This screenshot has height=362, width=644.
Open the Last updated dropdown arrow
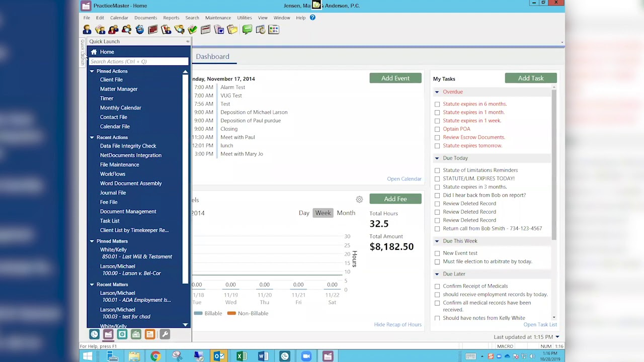[x=557, y=337]
